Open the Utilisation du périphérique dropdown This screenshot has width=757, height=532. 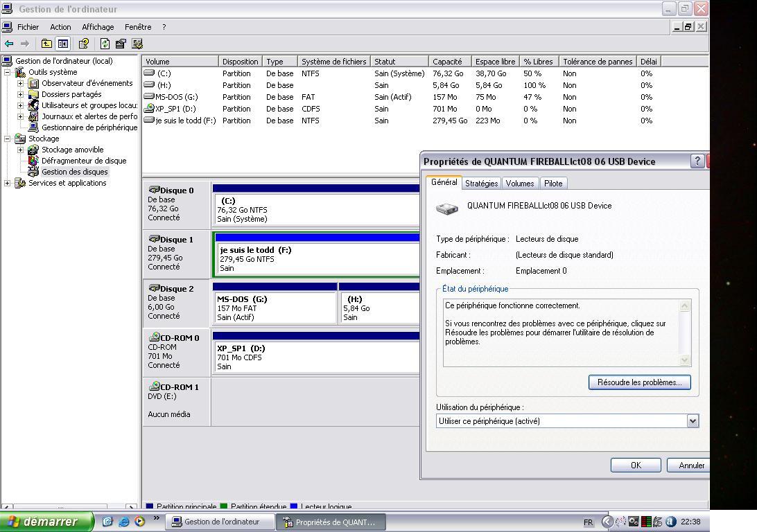pyautogui.click(x=692, y=421)
